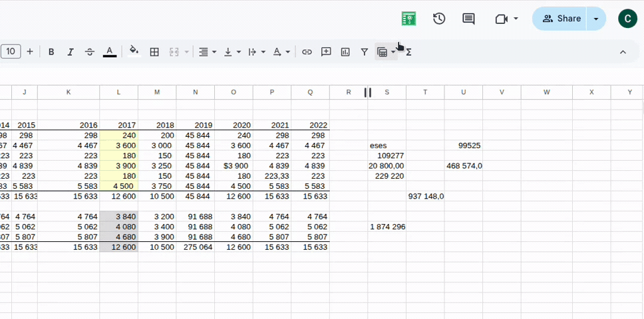Image resolution: width=644 pixels, height=319 pixels.
Task: Click the Meet camera icon
Action: (502, 19)
